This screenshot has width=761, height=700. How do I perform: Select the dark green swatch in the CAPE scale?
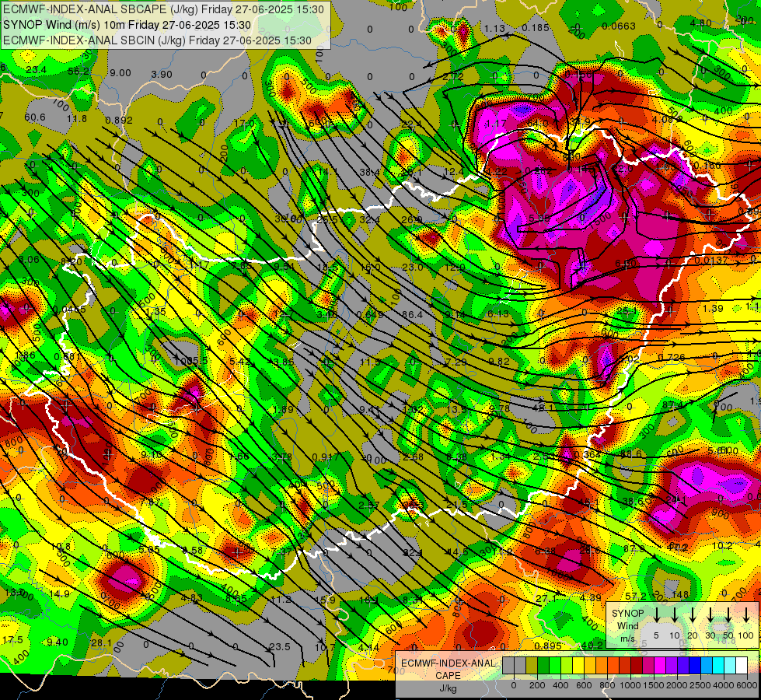pyautogui.click(x=543, y=665)
